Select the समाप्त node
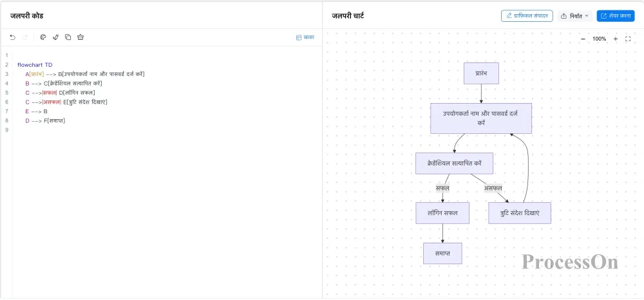644x300 pixels. pos(443,253)
